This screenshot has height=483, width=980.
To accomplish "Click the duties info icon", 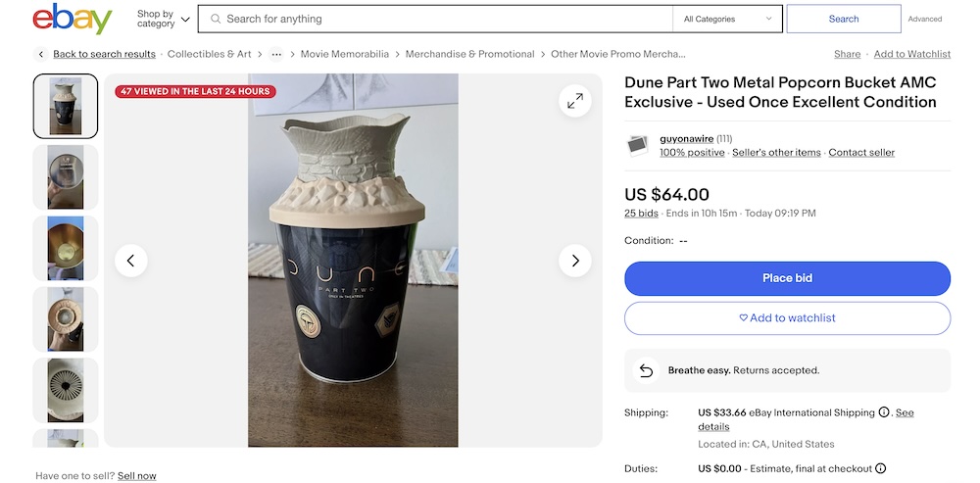I will (880, 469).
